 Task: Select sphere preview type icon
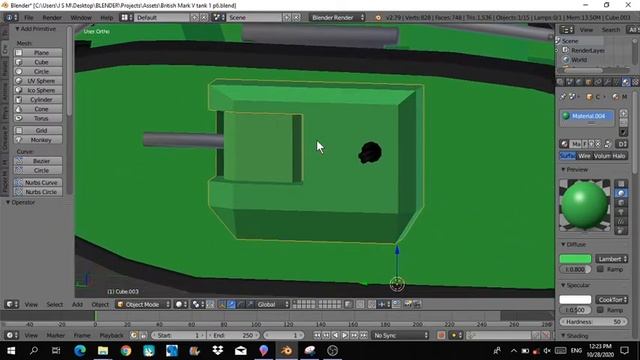621,193
